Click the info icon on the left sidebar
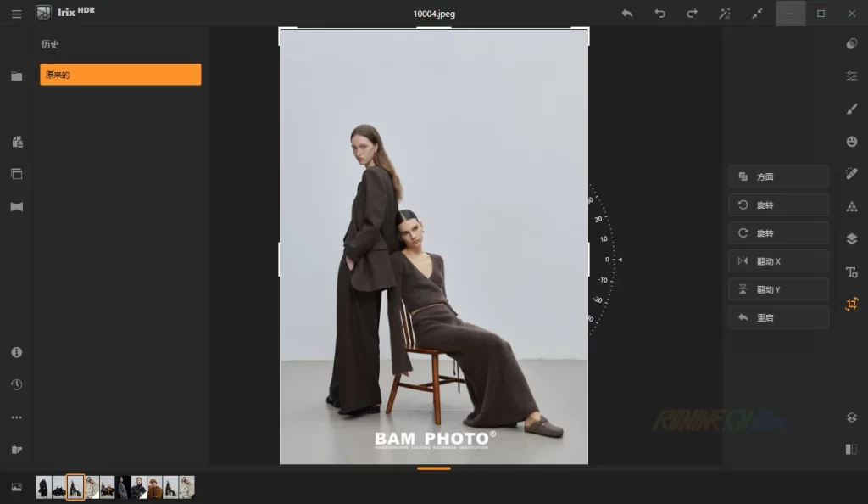This screenshot has height=504, width=868. pyautogui.click(x=16, y=352)
